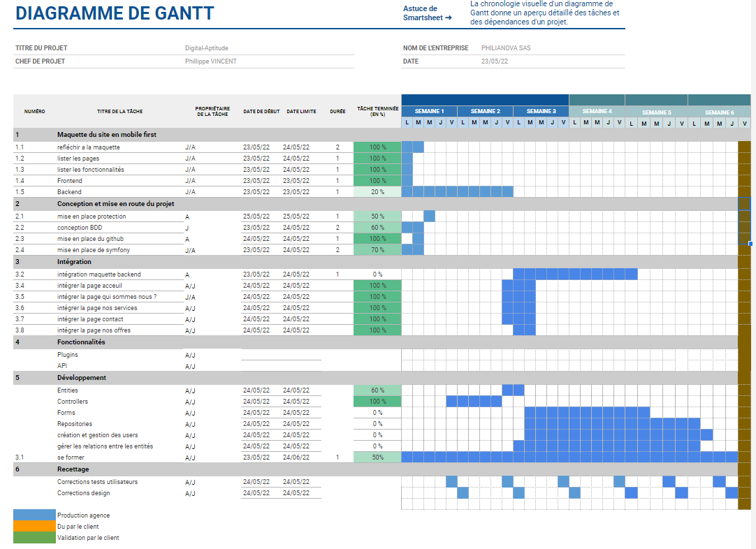Click the Recettage section heading

point(73,469)
